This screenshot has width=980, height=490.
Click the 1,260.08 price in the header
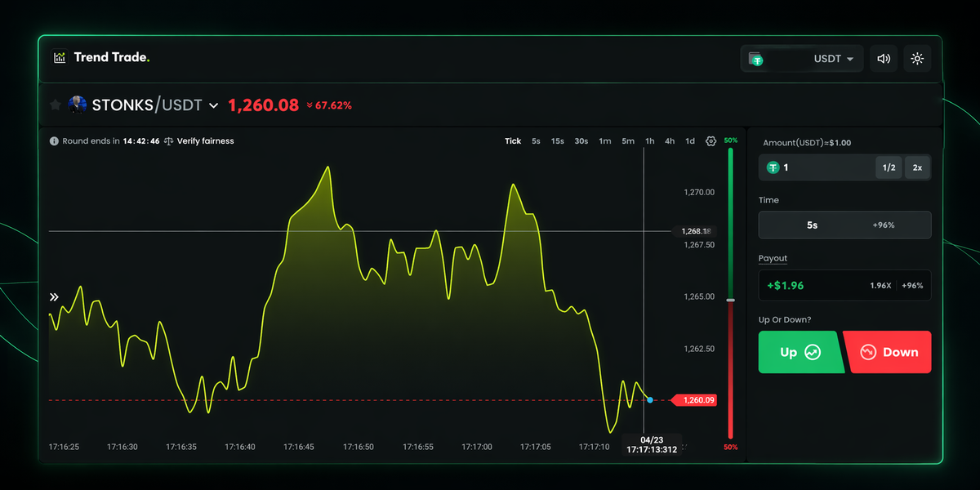pyautogui.click(x=263, y=105)
